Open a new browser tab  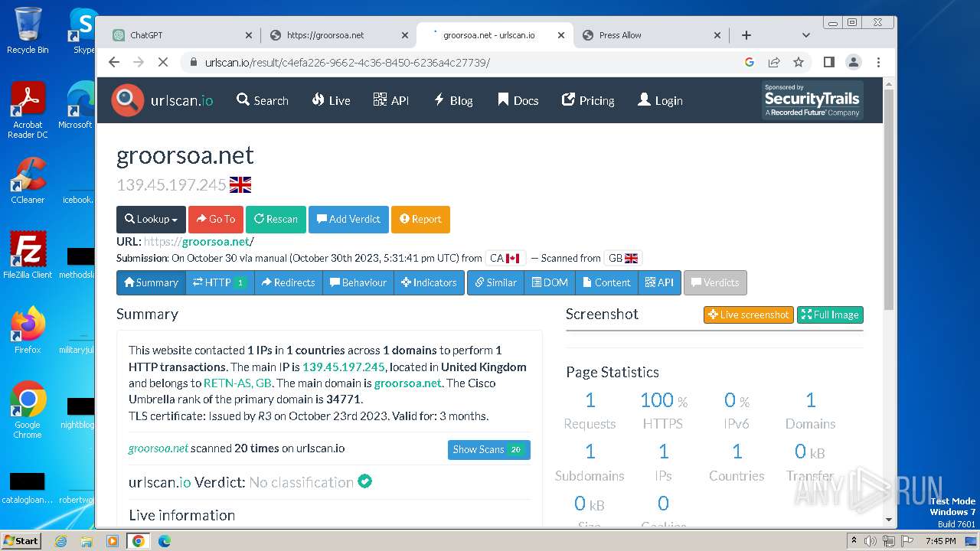pos(746,35)
